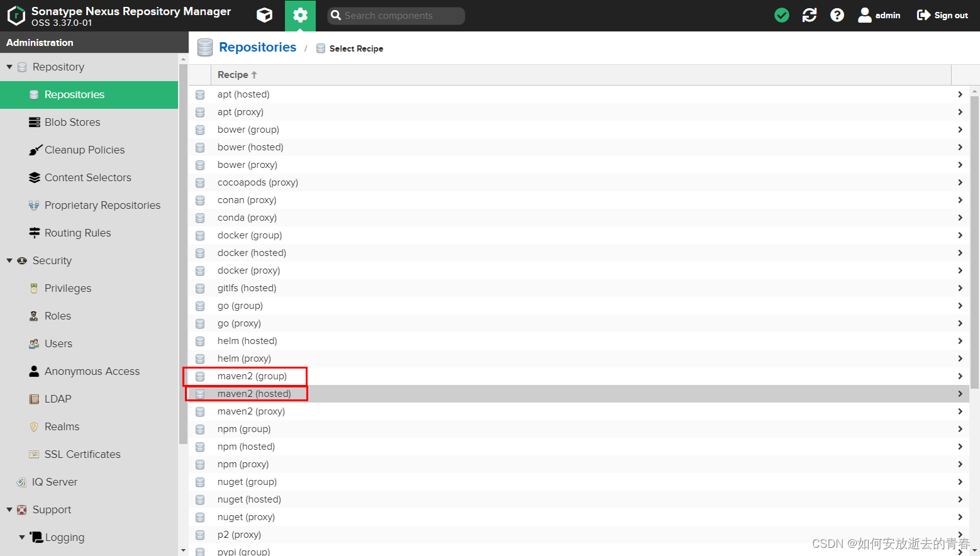Image resolution: width=980 pixels, height=556 pixels.
Task: Open the Blob Stores icon
Action: click(34, 122)
